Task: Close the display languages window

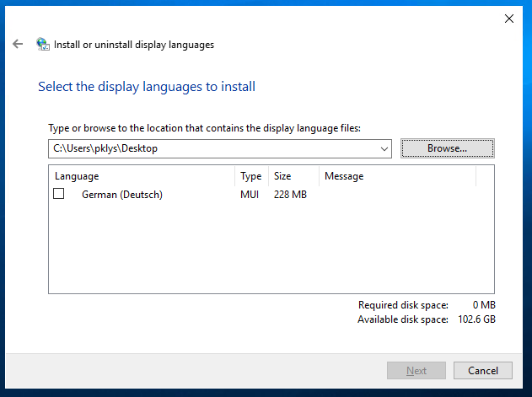Action: click(508, 18)
